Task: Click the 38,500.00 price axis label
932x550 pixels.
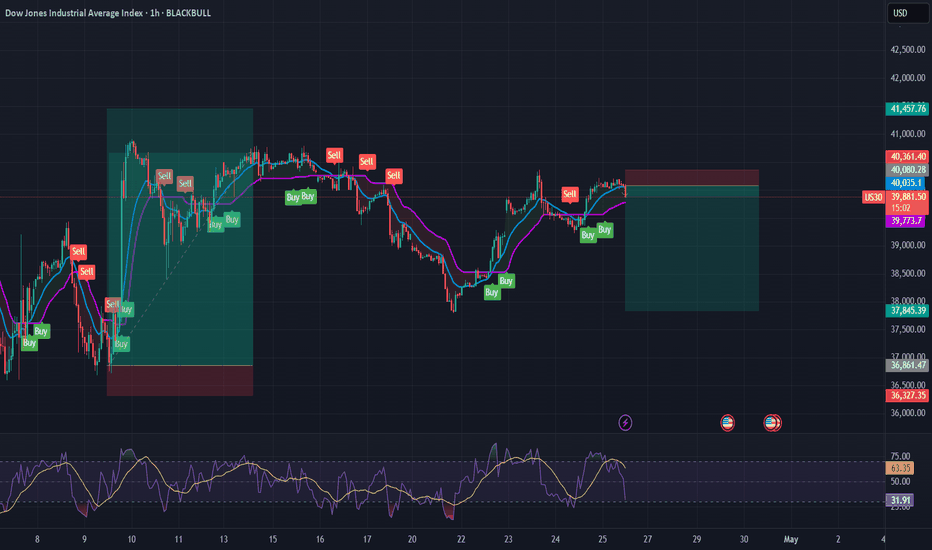Action: 908,273
